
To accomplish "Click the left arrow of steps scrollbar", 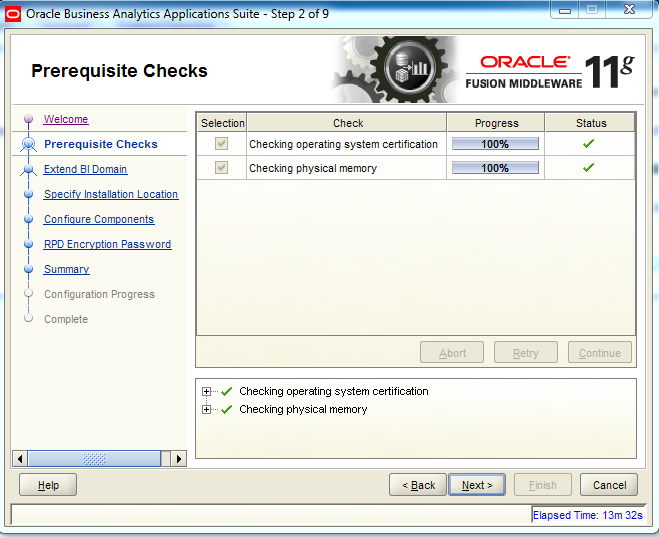I will (20, 459).
